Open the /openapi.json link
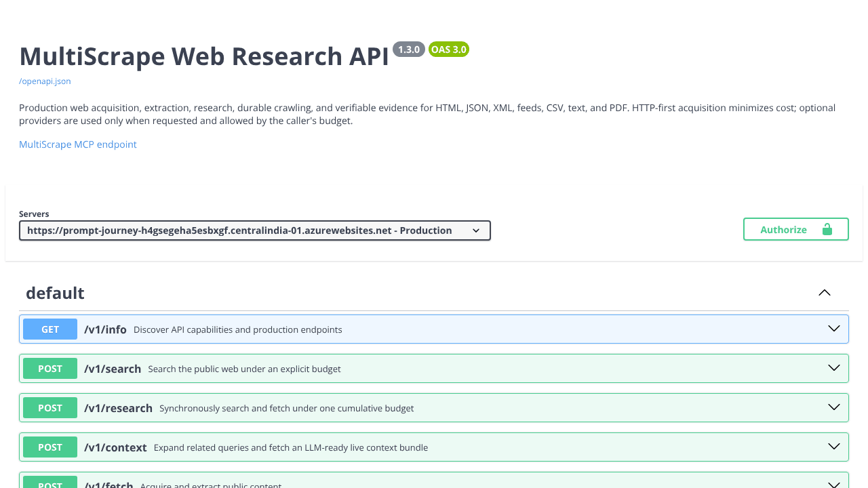This screenshot has height=488, width=868. (x=45, y=81)
